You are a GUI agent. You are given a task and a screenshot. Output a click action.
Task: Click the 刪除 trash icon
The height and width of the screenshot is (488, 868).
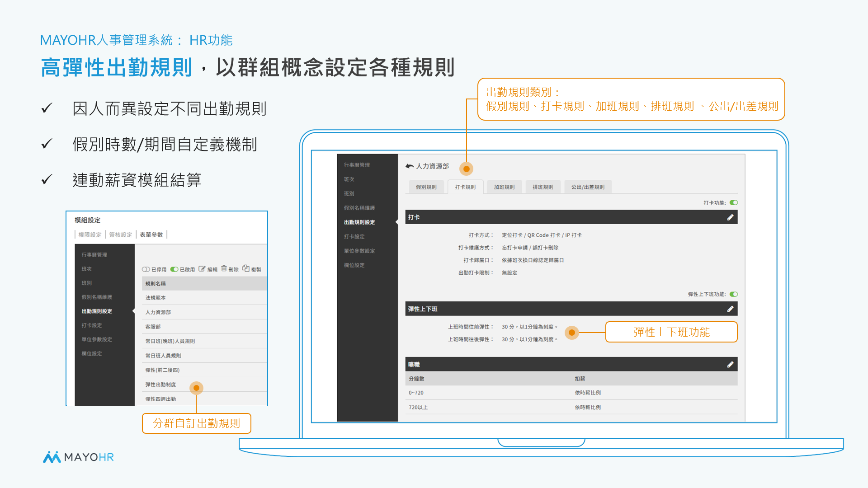(x=224, y=268)
